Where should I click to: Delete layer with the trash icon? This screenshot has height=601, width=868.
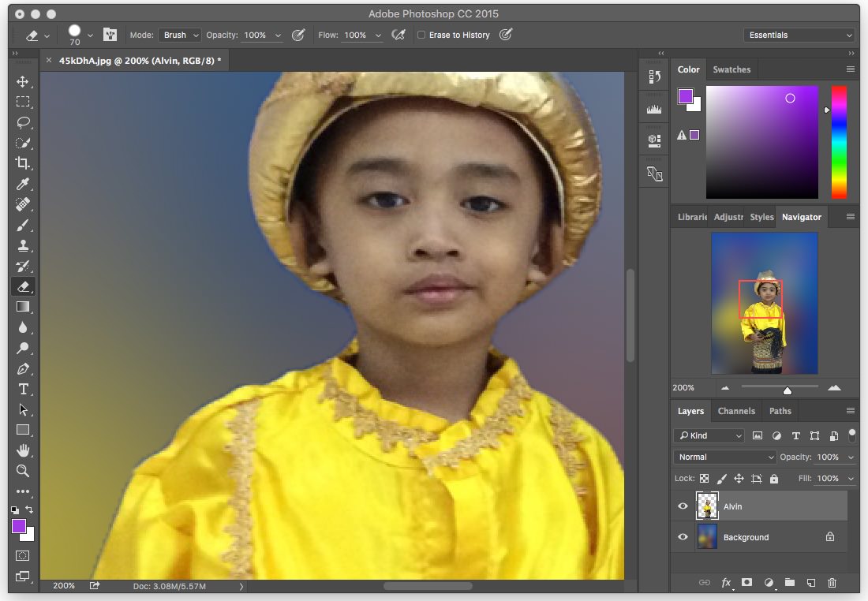point(832,583)
